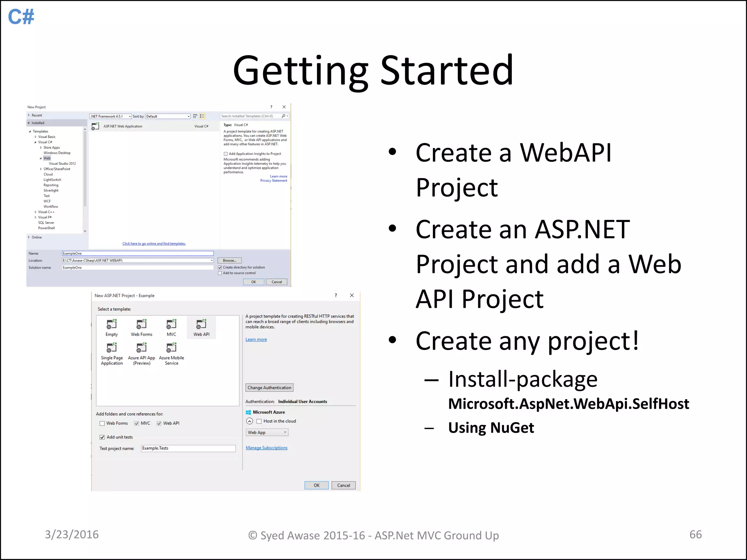Click the Name field with ExampleOne
This screenshot has height=560, width=747.
pos(138,253)
